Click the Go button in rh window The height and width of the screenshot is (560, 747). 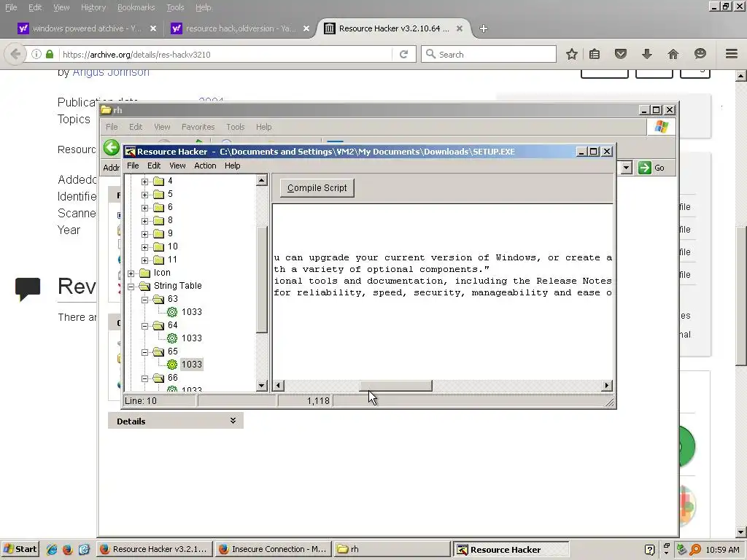click(x=652, y=168)
